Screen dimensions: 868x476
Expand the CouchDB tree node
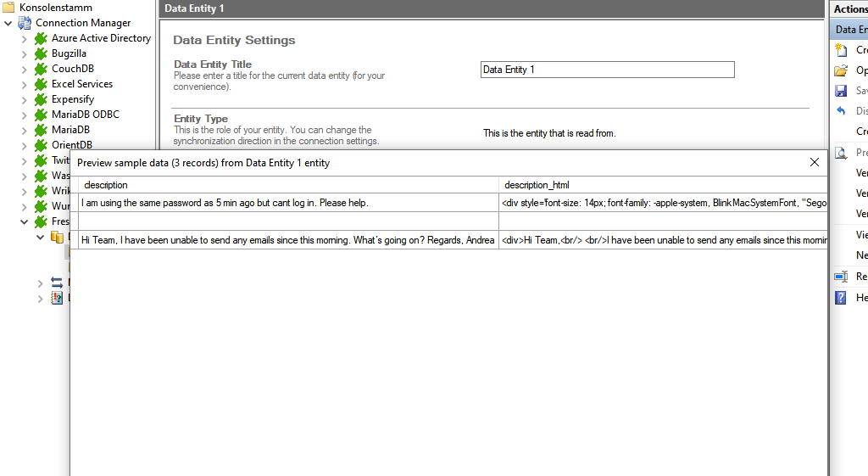[25, 70]
